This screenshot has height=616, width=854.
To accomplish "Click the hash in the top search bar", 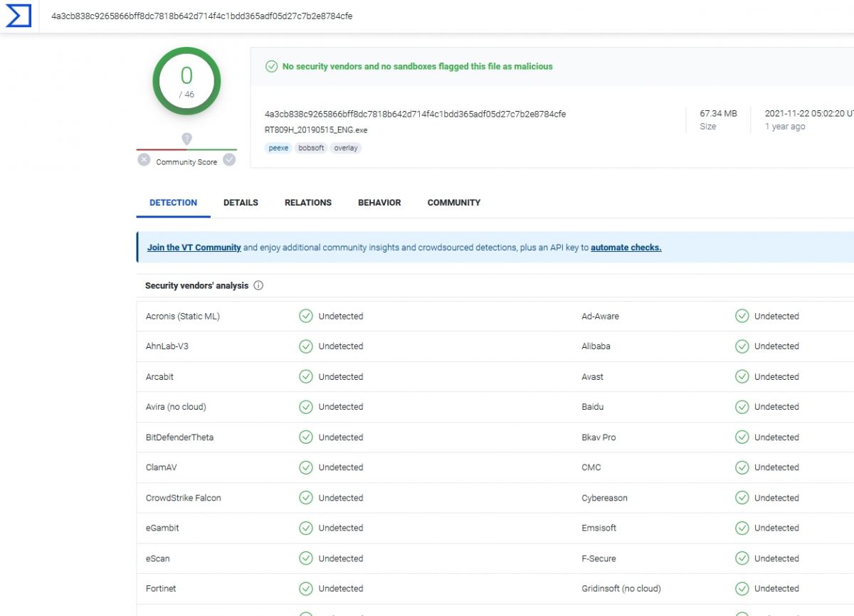I will 201,16.
